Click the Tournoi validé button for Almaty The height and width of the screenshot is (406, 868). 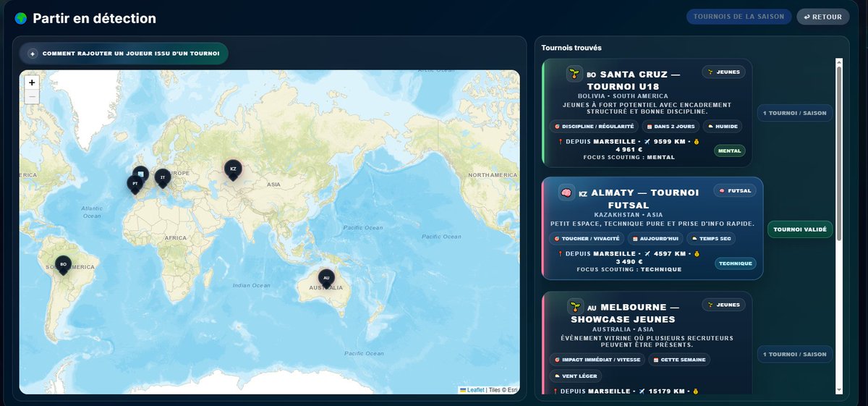tap(800, 229)
